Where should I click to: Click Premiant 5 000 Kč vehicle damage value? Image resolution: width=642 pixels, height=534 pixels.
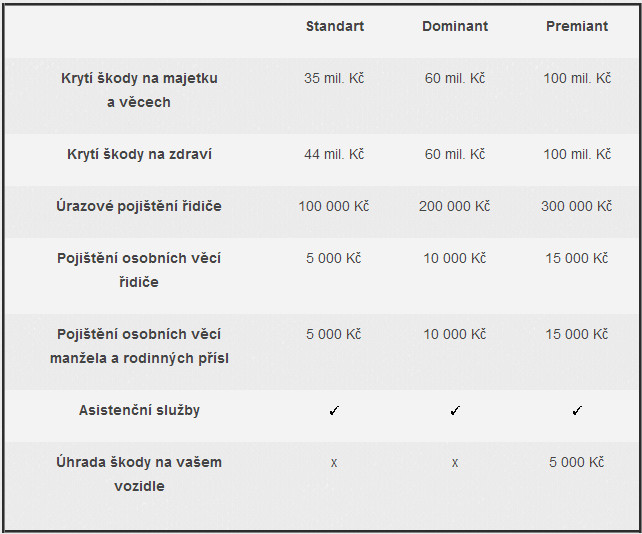coord(576,462)
